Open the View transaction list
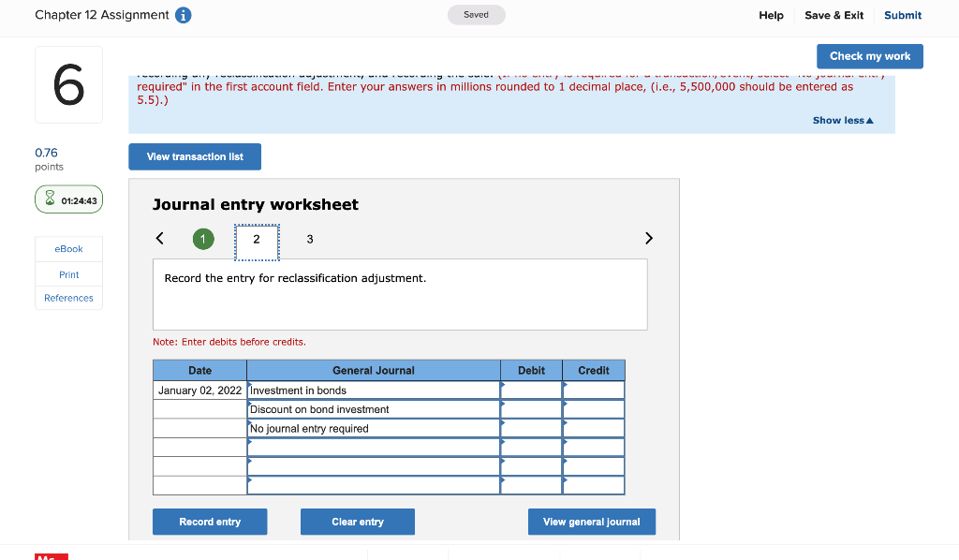The image size is (959, 560). (x=194, y=156)
